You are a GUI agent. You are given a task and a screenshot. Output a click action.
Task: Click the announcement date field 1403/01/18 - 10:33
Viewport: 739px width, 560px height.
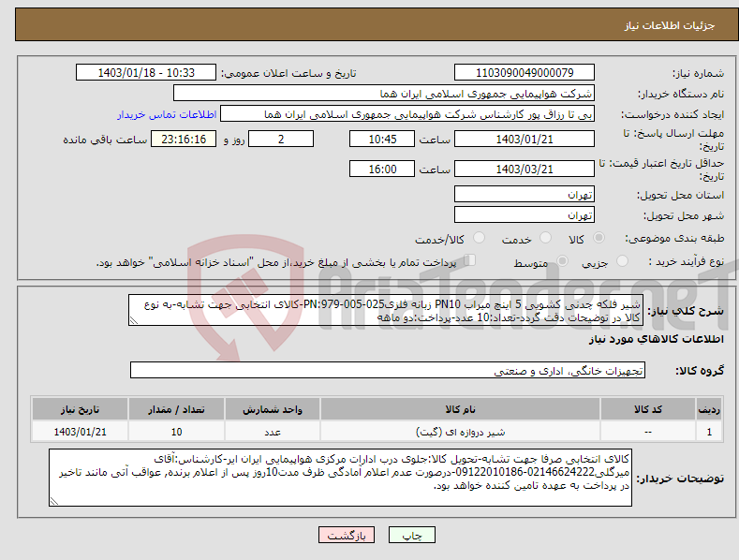pyautogui.click(x=145, y=73)
